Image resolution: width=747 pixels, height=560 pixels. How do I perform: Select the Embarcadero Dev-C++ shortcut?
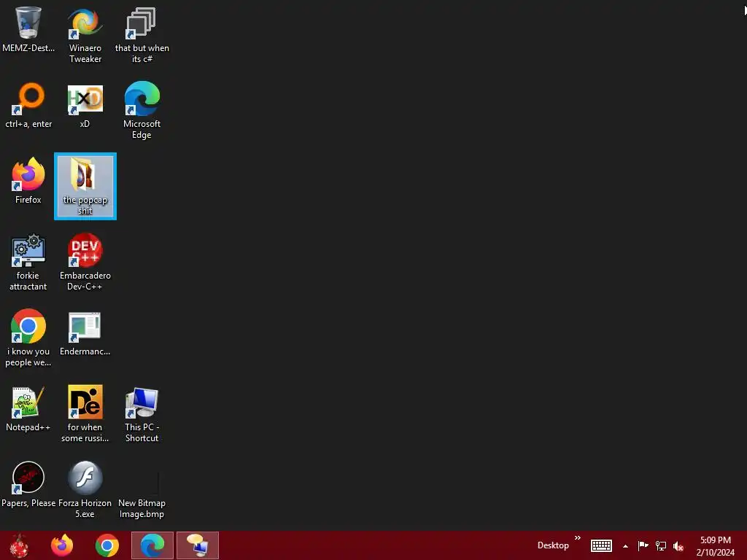tap(85, 262)
